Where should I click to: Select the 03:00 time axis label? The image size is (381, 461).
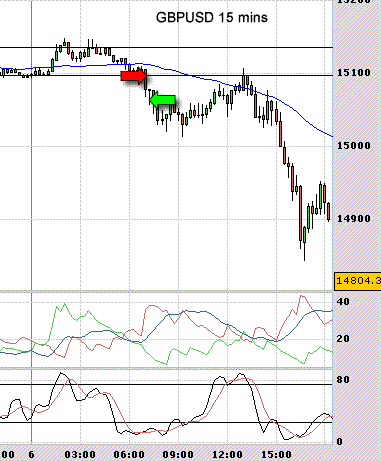80,454
